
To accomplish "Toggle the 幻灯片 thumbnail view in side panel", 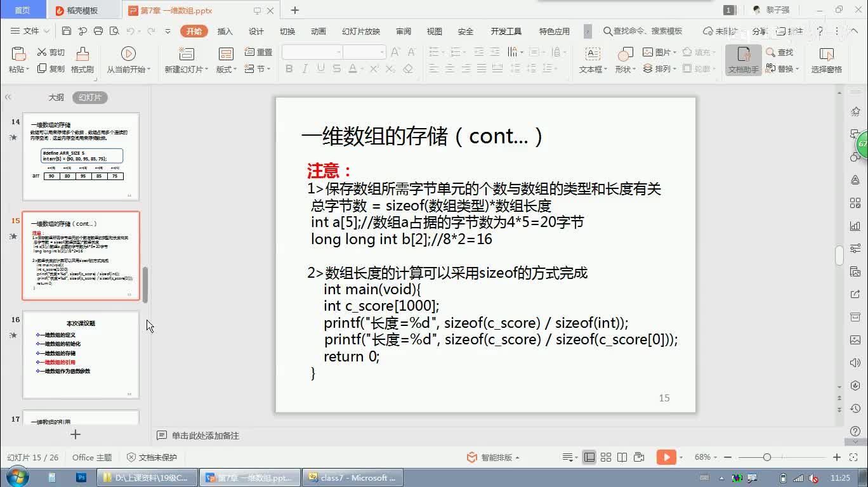I will pos(89,98).
